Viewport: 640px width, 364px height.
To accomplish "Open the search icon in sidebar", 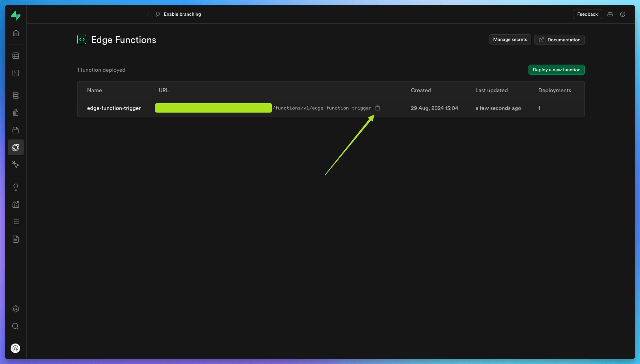I will [16, 326].
